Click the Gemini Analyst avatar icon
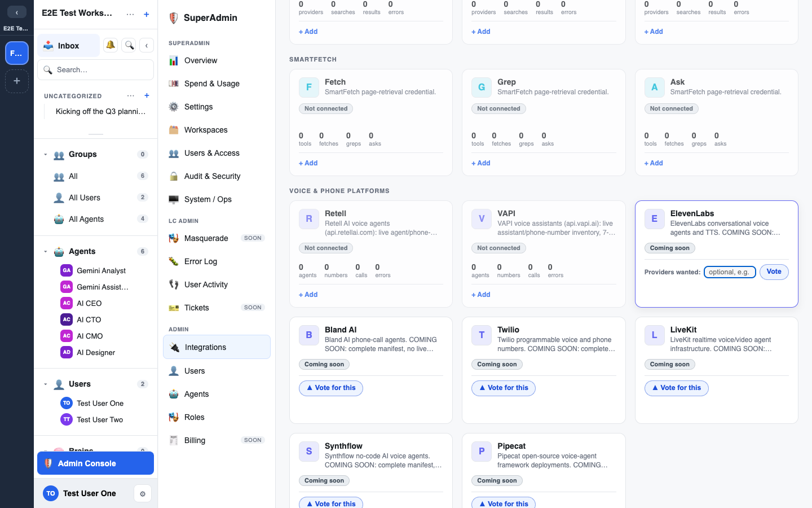Image resolution: width=812 pixels, height=508 pixels. click(67, 270)
